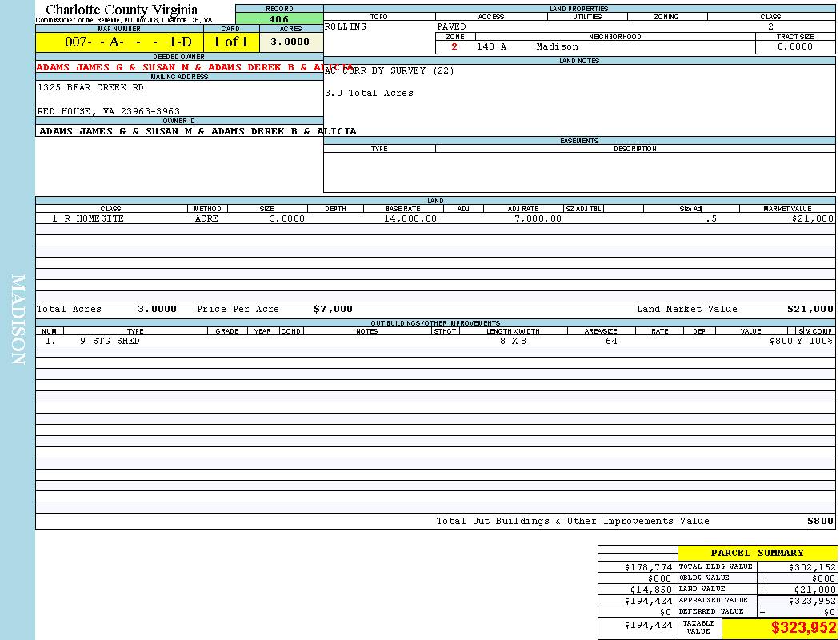The height and width of the screenshot is (640, 840).
Task: Click the mailing address line 1325 Bear Creek Rd
Action: [90, 87]
